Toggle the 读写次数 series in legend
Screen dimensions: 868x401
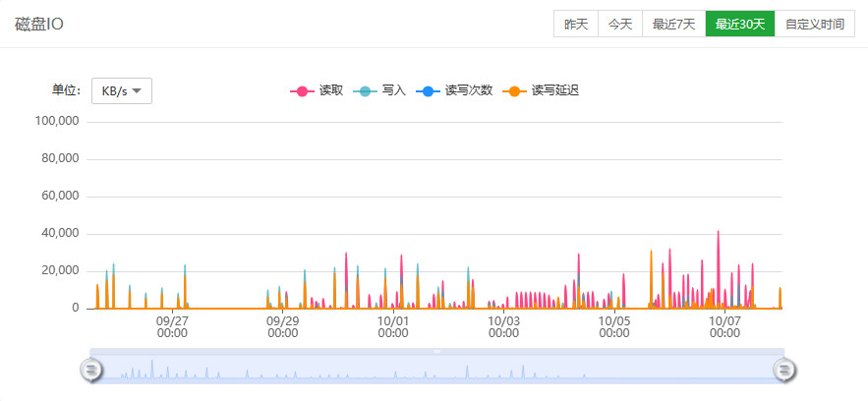(454, 90)
